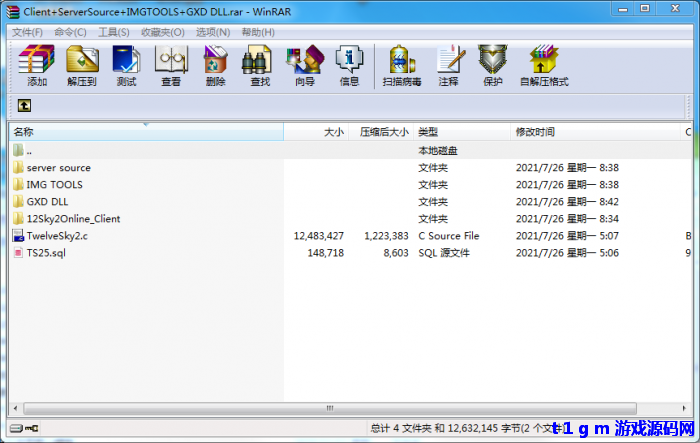Sort by 大小 column header

tap(316, 132)
